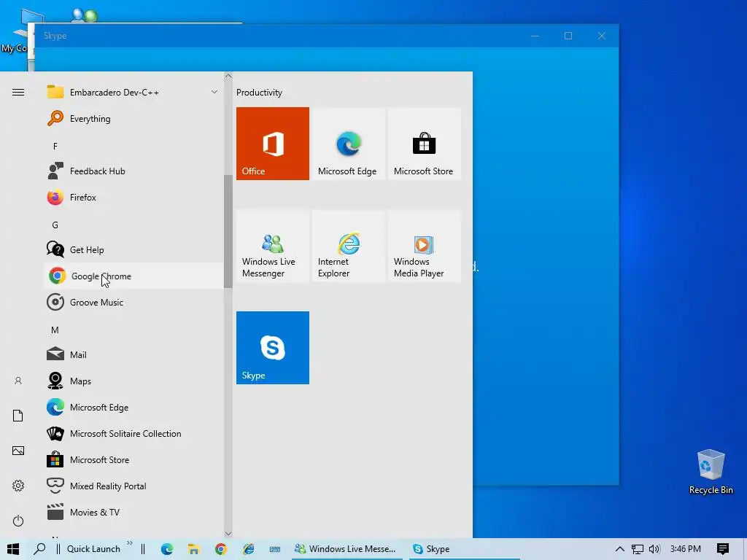The width and height of the screenshot is (747, 560).
Task: Click the Quick Launch toolbar label
Action: point(93,549)
